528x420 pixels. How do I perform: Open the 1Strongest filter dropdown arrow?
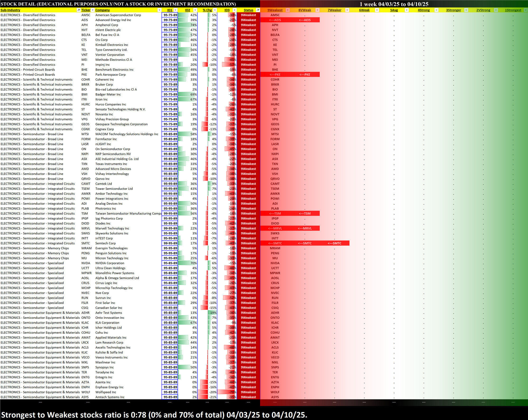(x=525, y=10)
